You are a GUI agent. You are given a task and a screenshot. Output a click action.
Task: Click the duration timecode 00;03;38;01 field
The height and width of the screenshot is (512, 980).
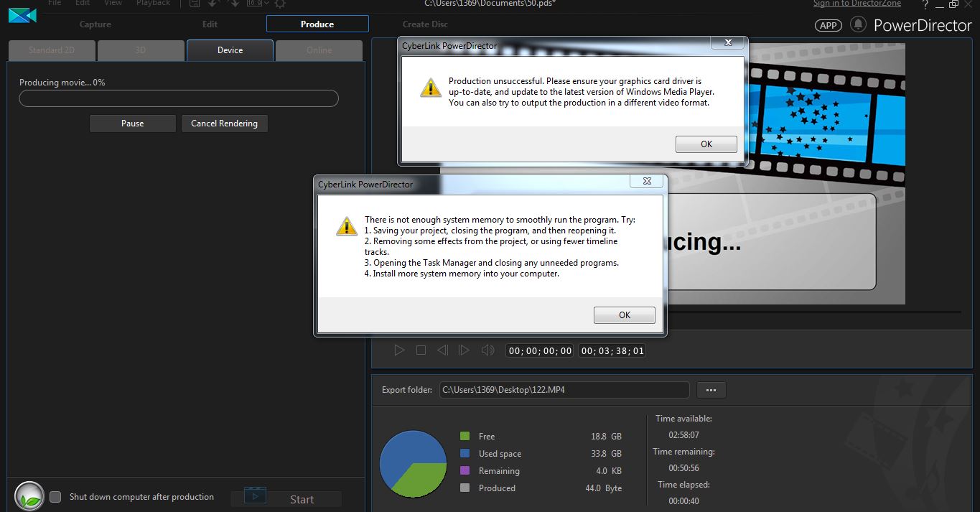pyautogui.click(x=612, y=351)
